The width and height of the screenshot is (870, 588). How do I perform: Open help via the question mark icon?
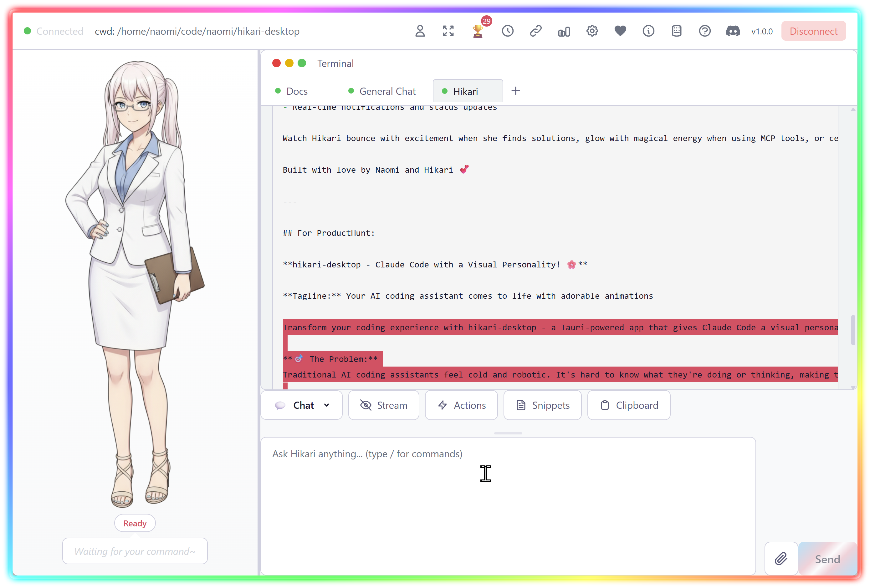(x=704, y=31)
